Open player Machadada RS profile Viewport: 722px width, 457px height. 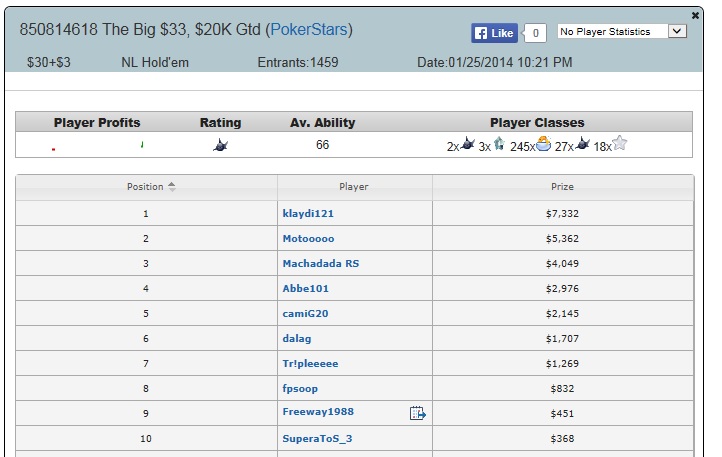(321, 264)
